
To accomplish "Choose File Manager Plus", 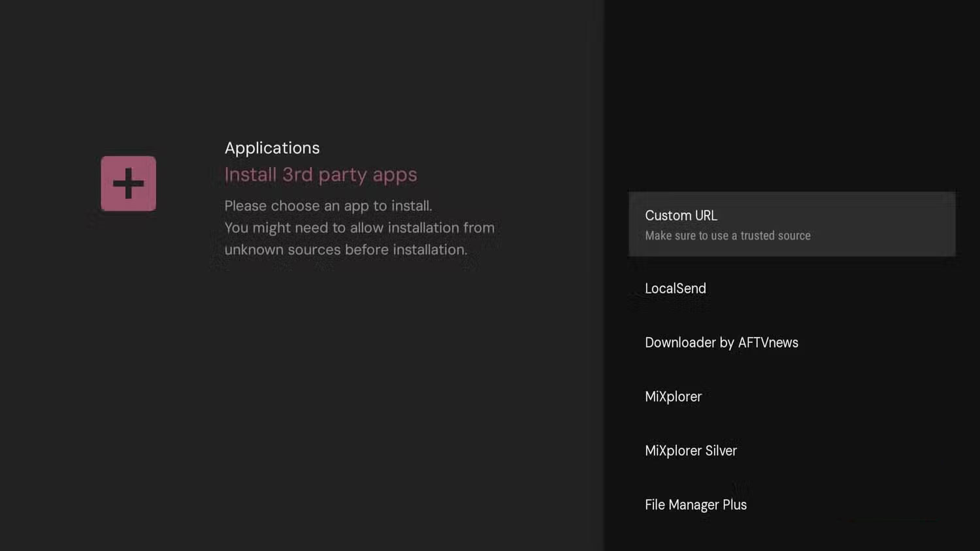I will pos(695,504).
